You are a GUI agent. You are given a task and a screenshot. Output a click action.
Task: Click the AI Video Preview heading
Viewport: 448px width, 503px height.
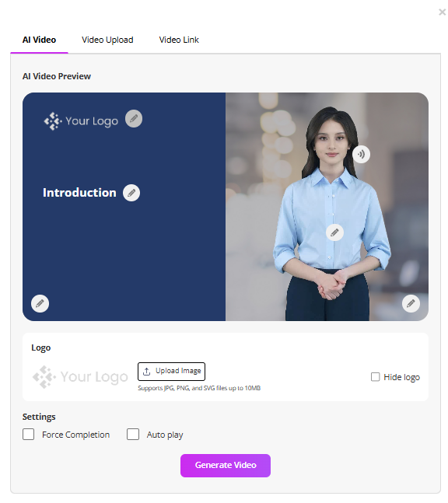57,76
